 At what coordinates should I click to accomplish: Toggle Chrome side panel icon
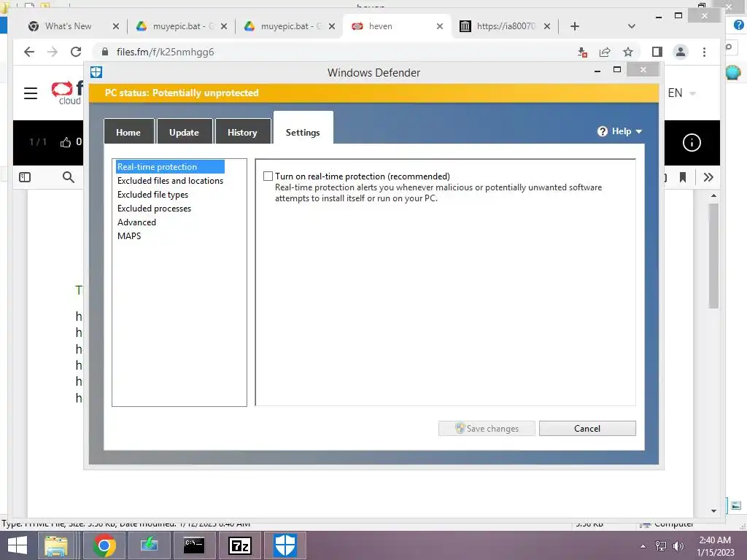(x=657, y=52)
